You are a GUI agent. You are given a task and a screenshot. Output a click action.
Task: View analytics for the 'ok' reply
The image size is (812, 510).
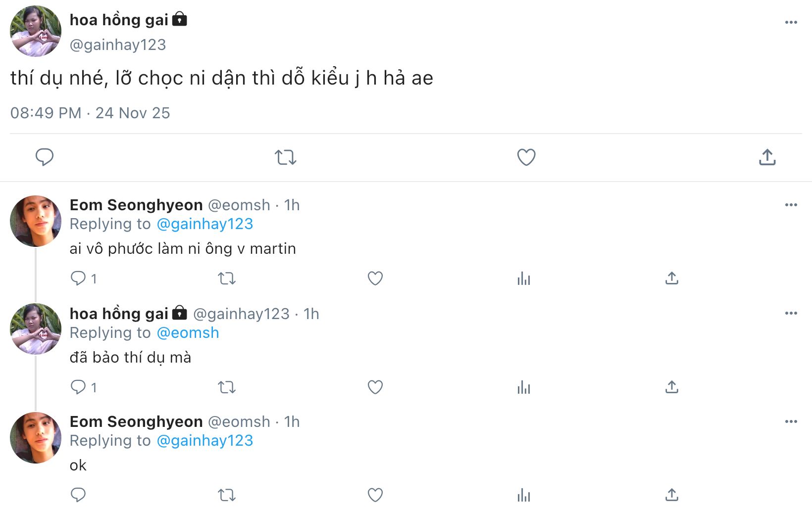coord(523,495)
